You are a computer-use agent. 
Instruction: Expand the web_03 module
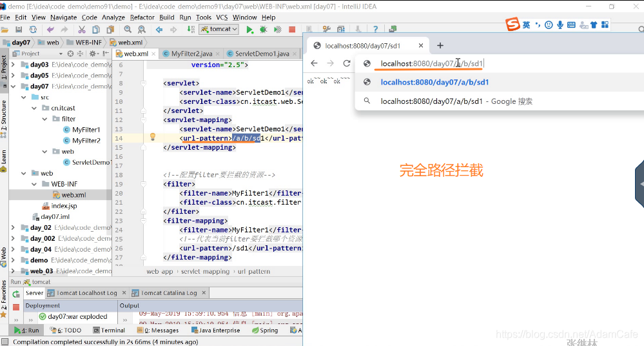click(x=13, y=270)
